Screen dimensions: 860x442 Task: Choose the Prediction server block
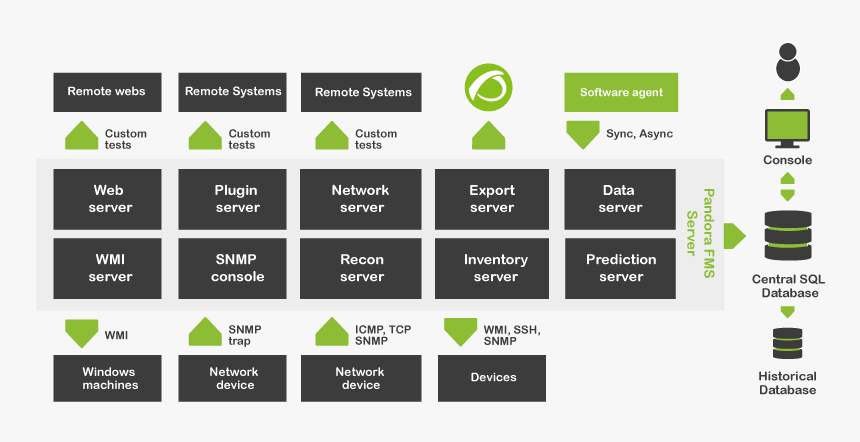(620, 268)
